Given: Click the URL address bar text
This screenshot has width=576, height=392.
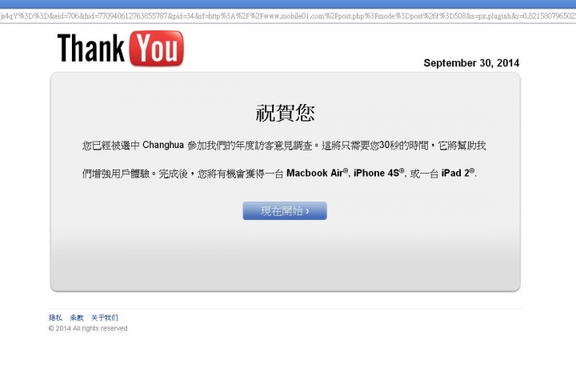Looking at the screenshot, I should click(288, 16).
